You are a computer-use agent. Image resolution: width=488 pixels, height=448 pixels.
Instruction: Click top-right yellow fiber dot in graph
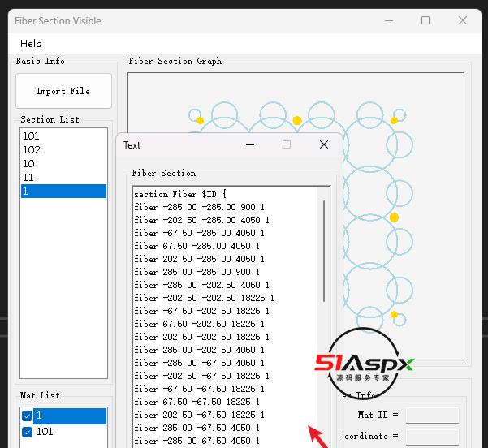point(394,120)
